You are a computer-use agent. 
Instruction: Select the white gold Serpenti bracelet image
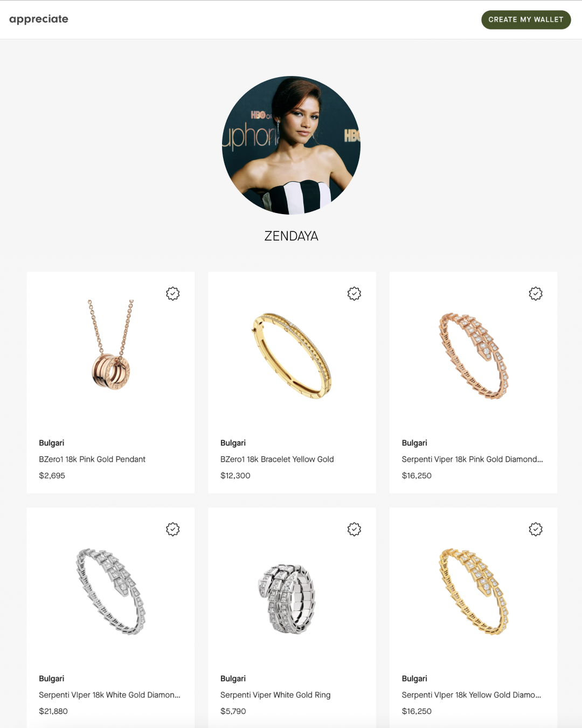[x=110, y=592]
